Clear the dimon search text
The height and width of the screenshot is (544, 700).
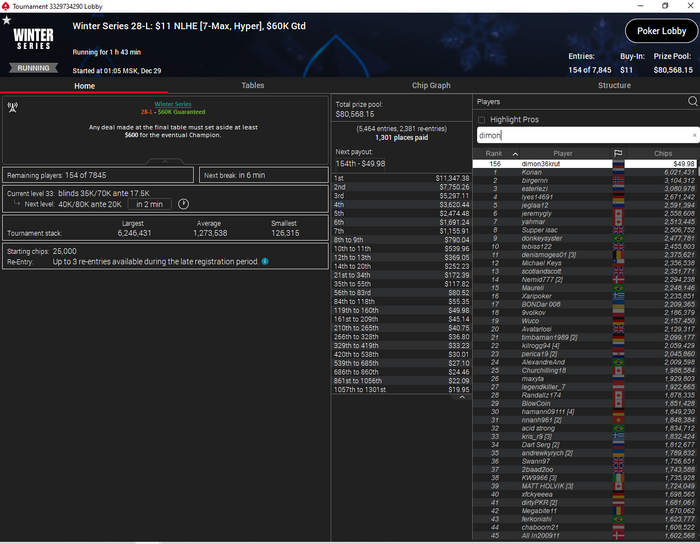[694, 135]
